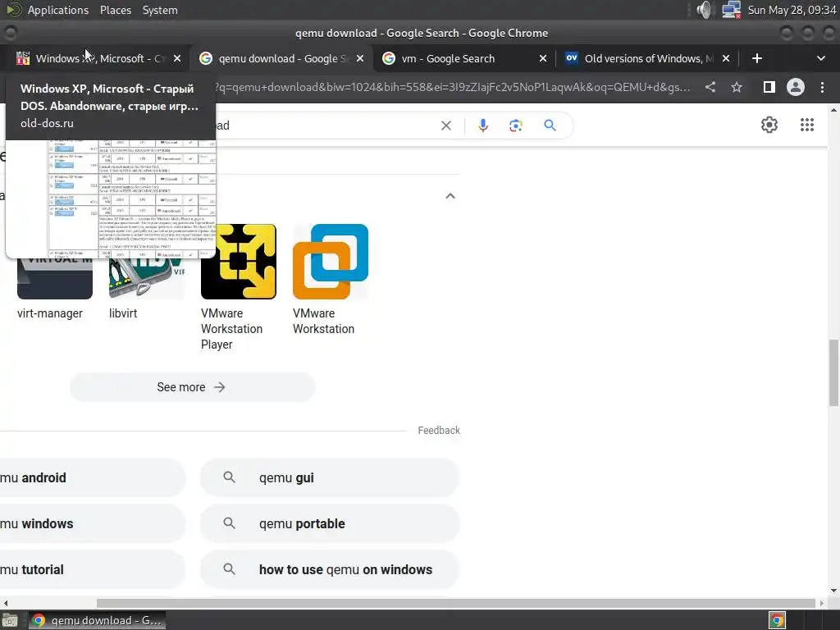Click the scroll right arrow
Viewport: 840px width, 630px height.
(x=822, y=603)
